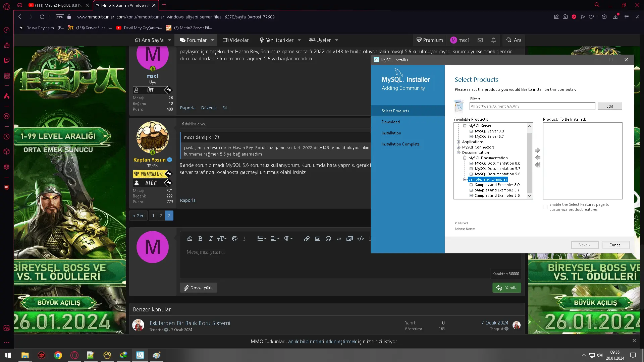644x362 pixels.
Task: Open taskbar notification center icon
Action: point(633,355)
